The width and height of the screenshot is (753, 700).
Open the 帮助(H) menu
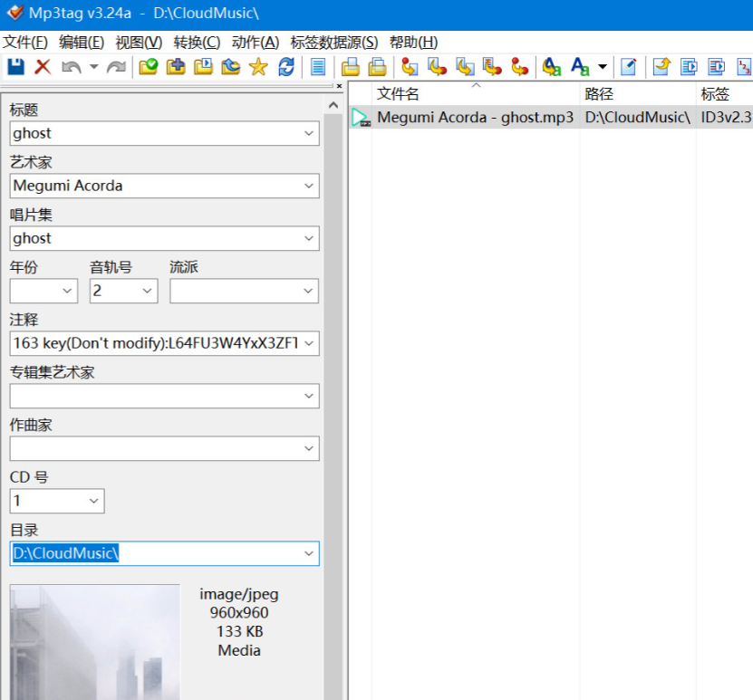(x=413, y=43)
